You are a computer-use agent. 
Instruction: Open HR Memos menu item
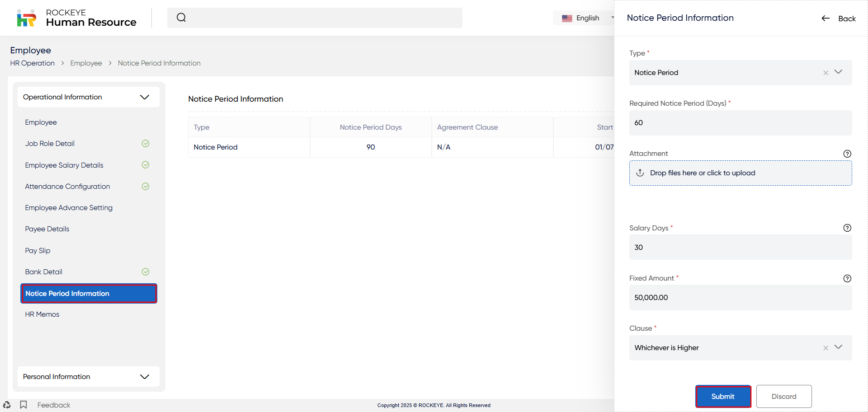[42, 314]
